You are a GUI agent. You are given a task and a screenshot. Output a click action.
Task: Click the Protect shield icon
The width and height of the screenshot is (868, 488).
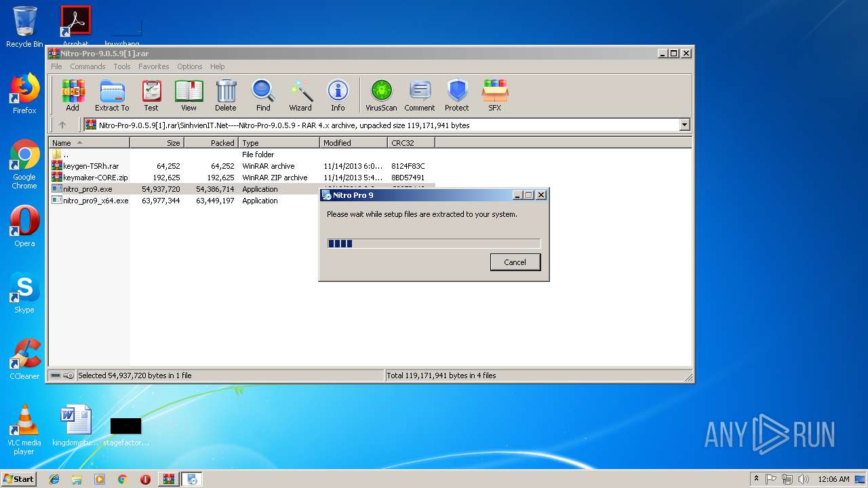457,96
